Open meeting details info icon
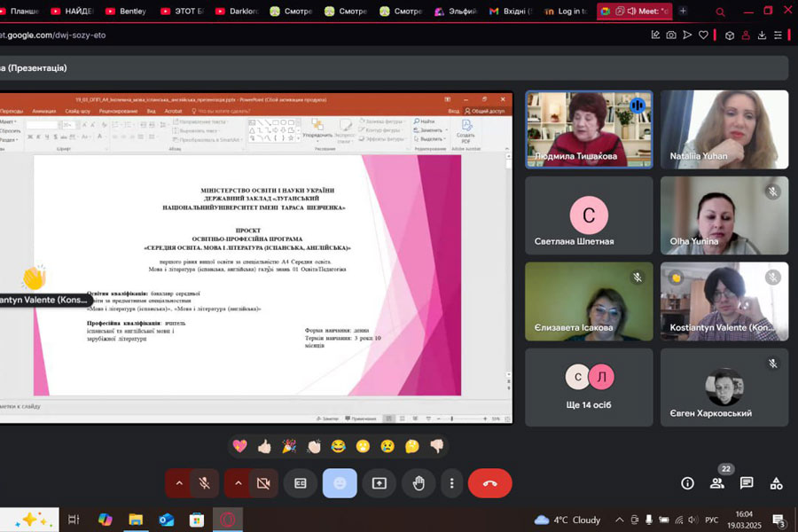This screenshot has height=532, width=798. click(687, 483)
